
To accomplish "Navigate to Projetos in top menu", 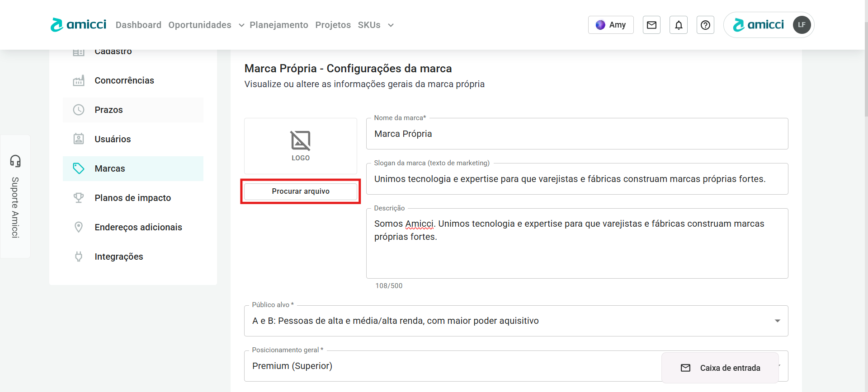I will pyautogui.click(x=333, y=25).
